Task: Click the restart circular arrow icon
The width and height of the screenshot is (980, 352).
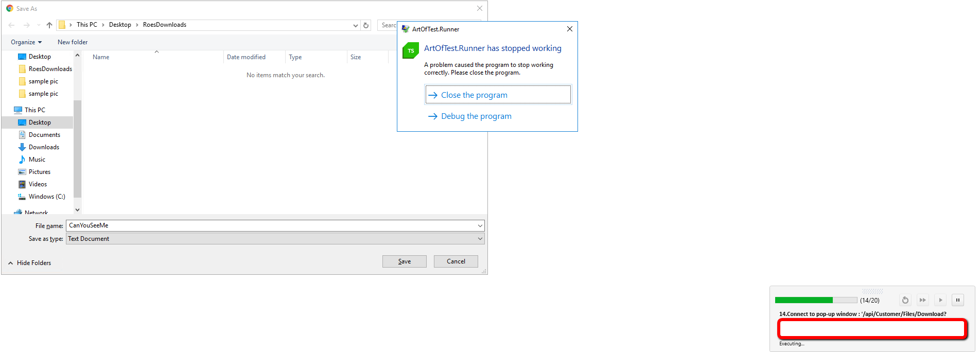Action: [x=905, y=300]
